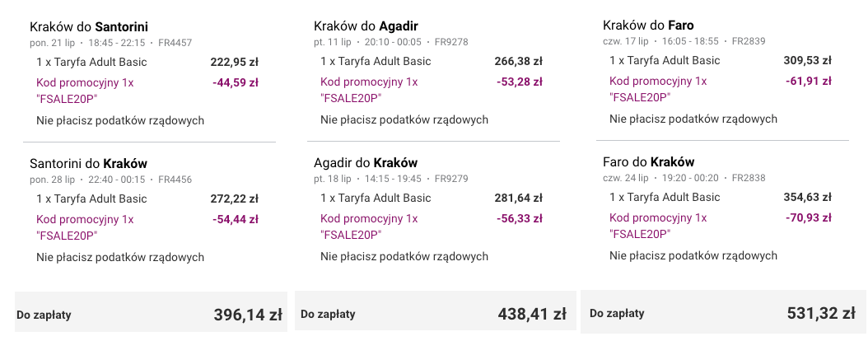Select flight number FR2838
Viewport: 868px width, 341px height.
(749, 178)
